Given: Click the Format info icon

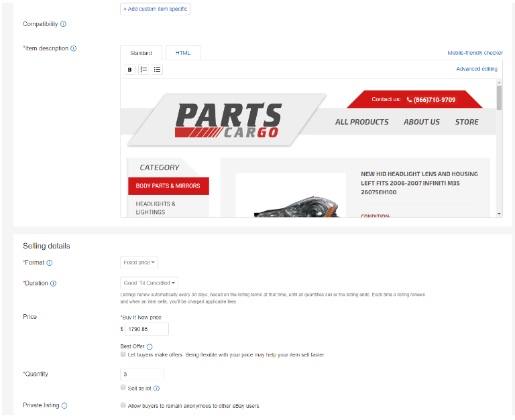Looking at the screenshot, I should tap(49, 263).
